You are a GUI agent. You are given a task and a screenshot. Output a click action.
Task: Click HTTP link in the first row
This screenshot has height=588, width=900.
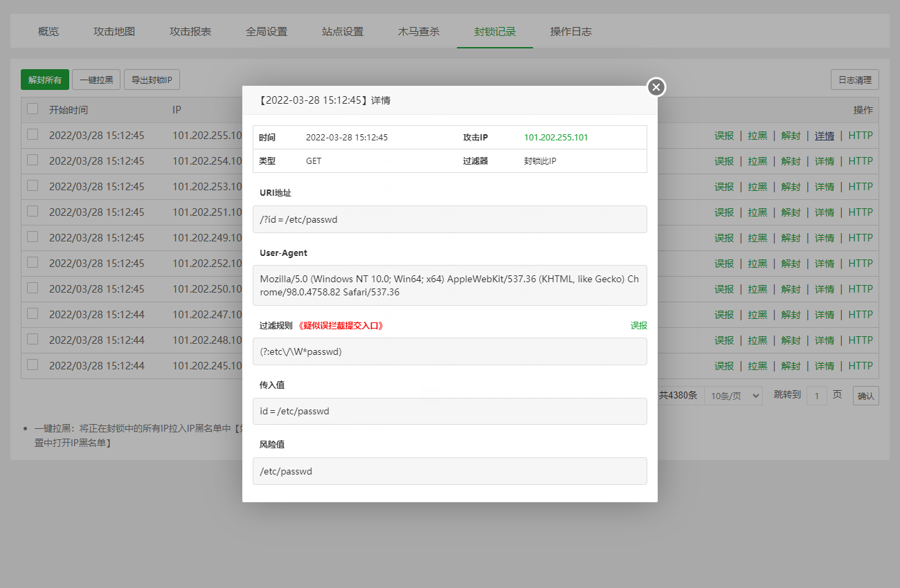tap(861, 136)
